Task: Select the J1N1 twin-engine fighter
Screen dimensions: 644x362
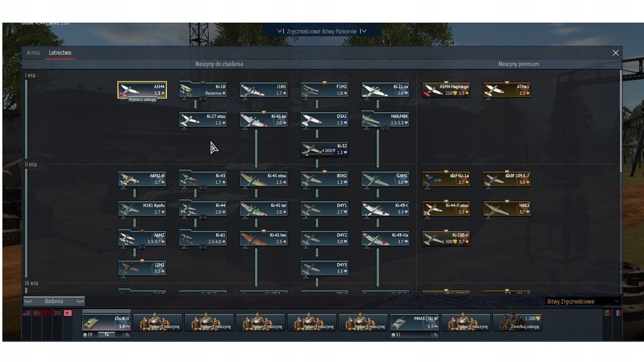Action: click(x=264, y=89)
